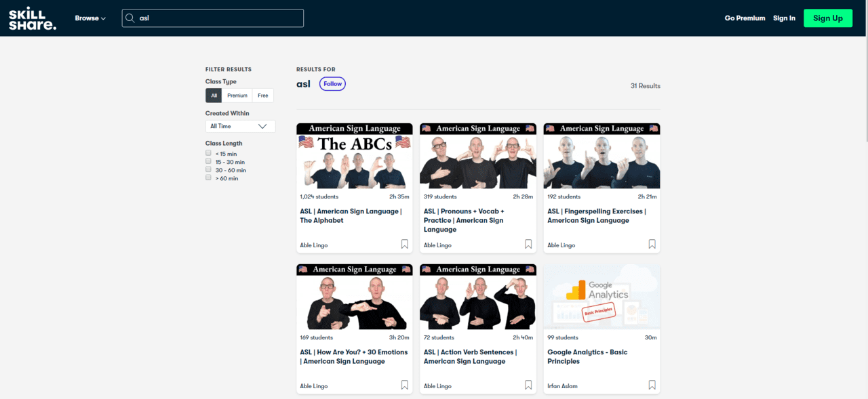Click the 99 students text
Image resolution: width=868 pixels, height=399 pixels.
click(563, 337)
